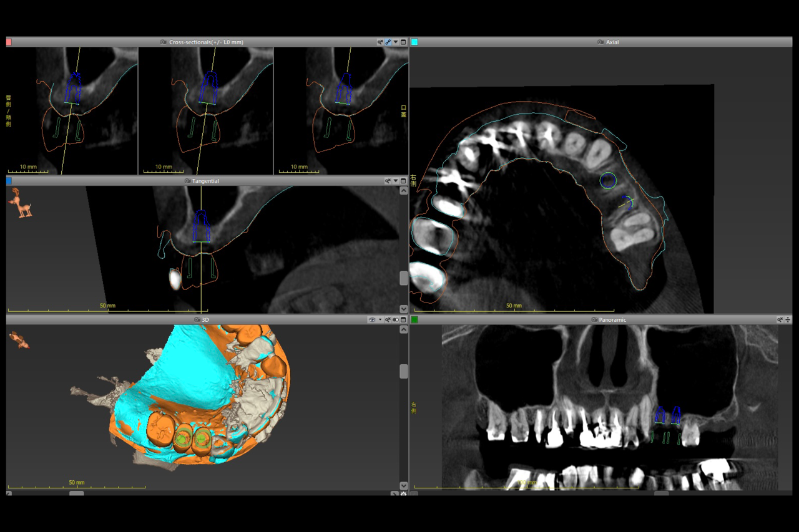This screenshot has width=799, height=532.
Task: Click the Tangential panel vertical scrollbar thumb
Action: point(404,278)
